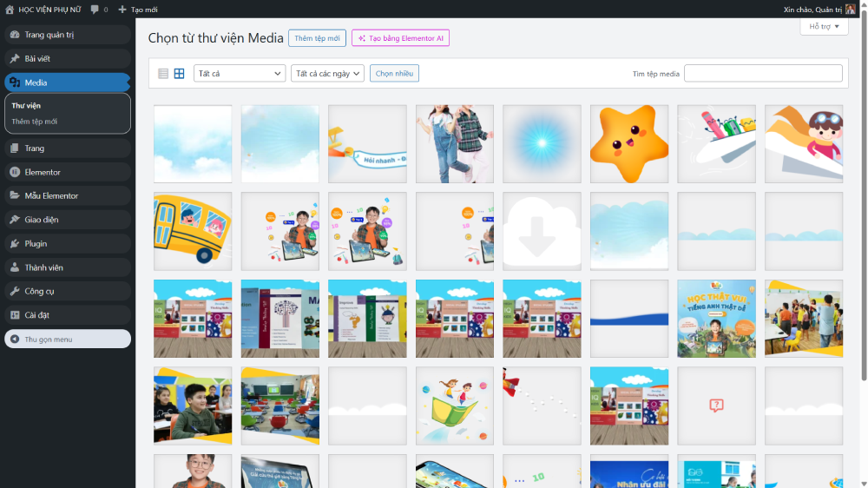Select the flying red cape superhero thumbnail

point(542,406)
